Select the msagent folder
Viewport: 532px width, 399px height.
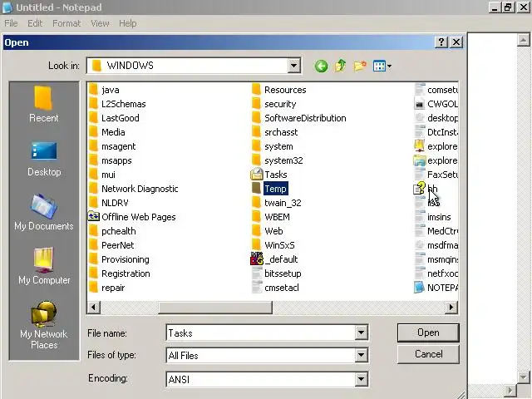112,146
